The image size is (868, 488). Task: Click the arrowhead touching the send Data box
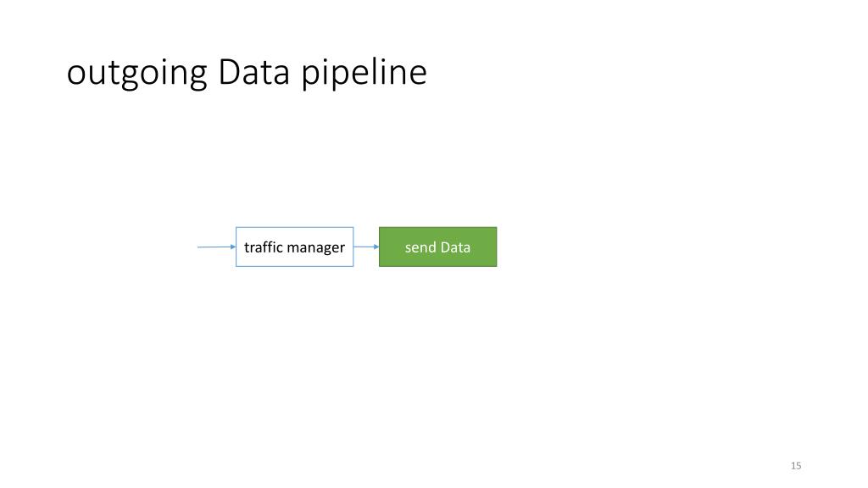(x=375, y=247)
